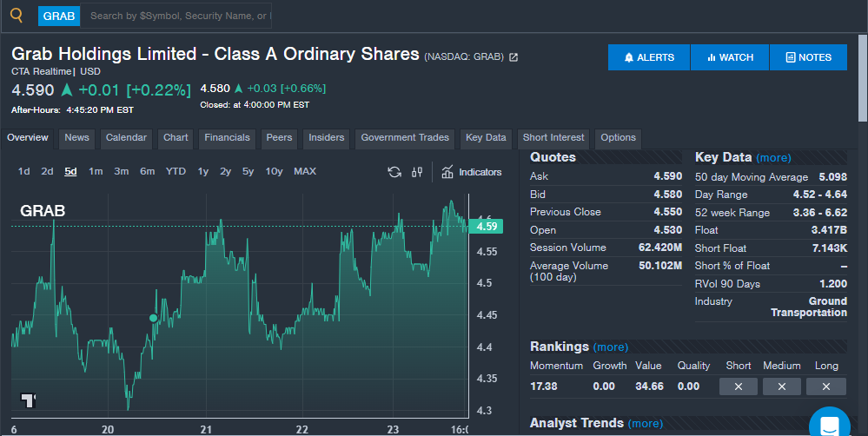Open the chart type settings icon
Image resolution: width=868 pixels, height=436 pixels.
pos(417,172)
